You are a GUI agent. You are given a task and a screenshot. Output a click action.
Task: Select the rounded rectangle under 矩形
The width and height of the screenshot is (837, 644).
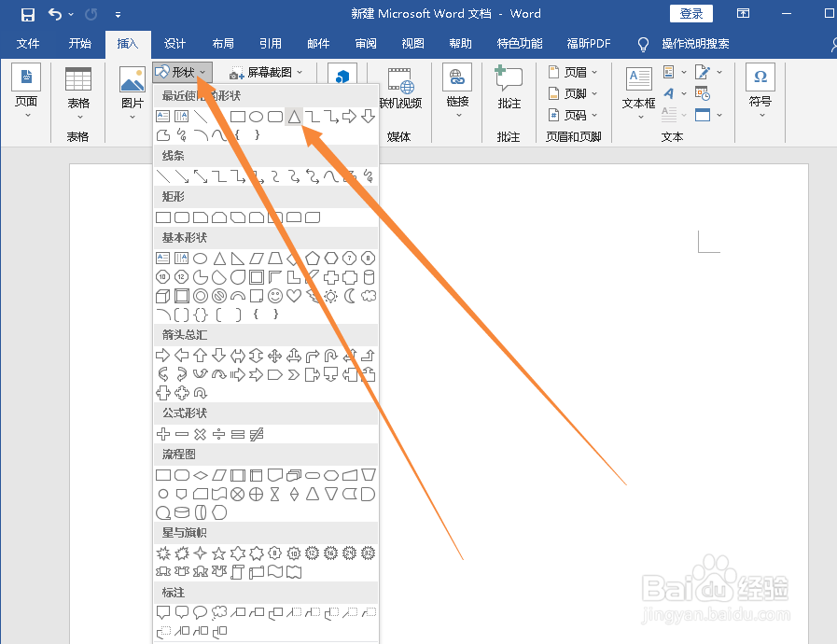[182, 217]
